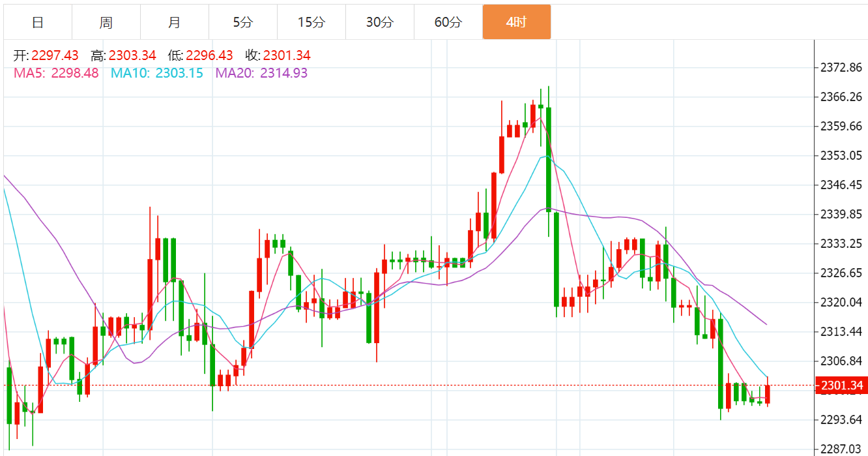Open the 月 monthly timeframe tab
Viewport: 868px width, 456px height.
coord(175,22)
